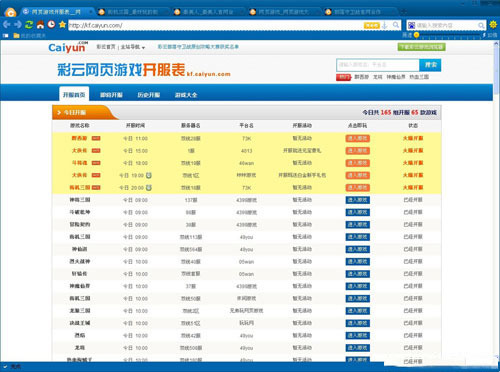The image size is (500, 372).
Task: Click the 彩云首页 link
Action: tap(106, 47)
